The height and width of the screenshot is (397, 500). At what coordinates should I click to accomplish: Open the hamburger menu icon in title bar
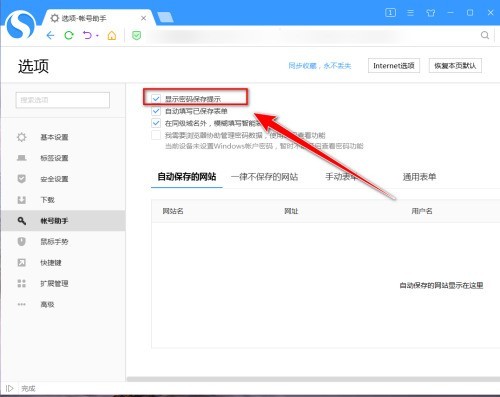pos(411,13)
